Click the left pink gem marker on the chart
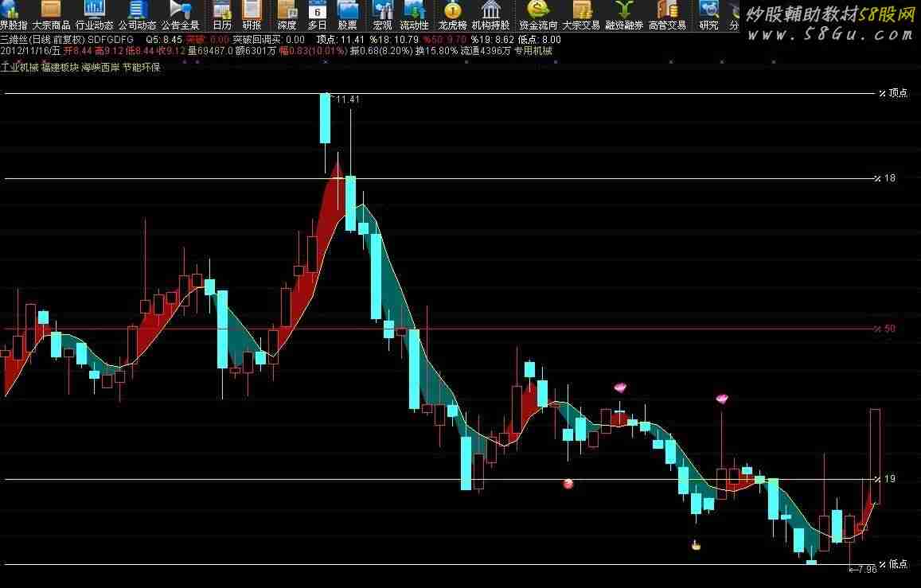921x588 pixels. [620, 387]
